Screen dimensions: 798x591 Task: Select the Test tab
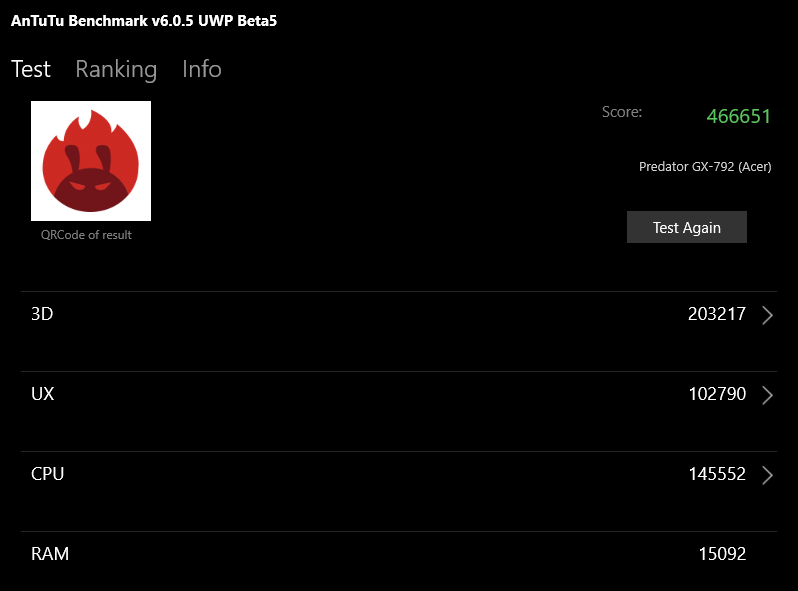pos(31,69)
